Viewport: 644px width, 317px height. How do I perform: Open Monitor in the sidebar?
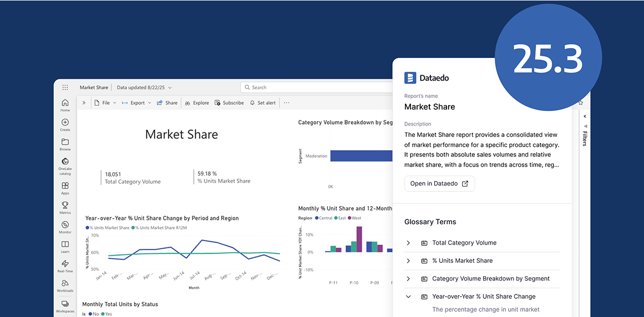[x=65, y=227]
